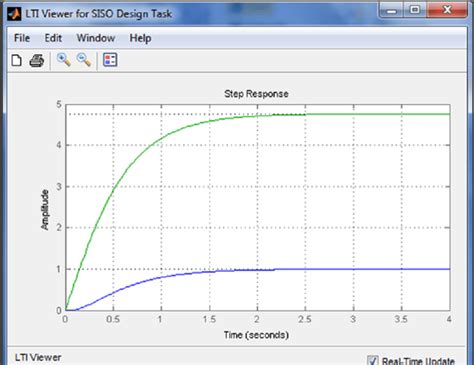The height and width of the screenshot is (365, 474).
Task: Minimize the LTI Viewer window
Action: pyautogui.click(x=392, y=10)
